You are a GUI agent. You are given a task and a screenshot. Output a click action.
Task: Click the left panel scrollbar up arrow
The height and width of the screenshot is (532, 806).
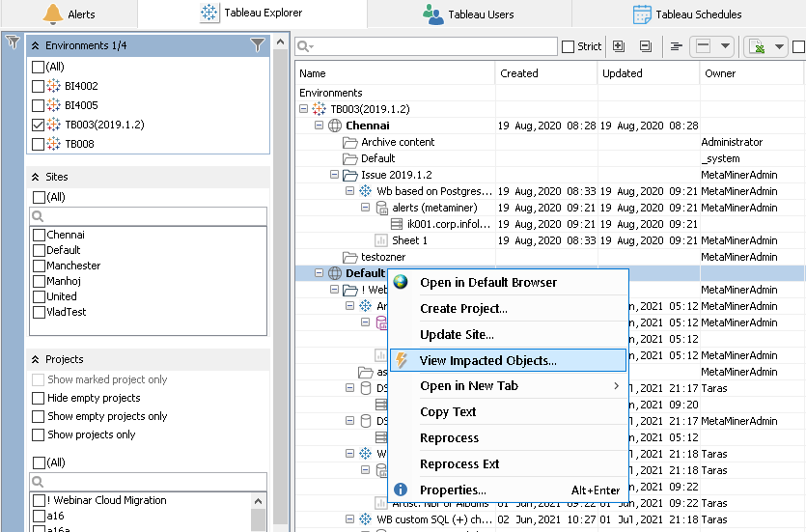point(280,42)
